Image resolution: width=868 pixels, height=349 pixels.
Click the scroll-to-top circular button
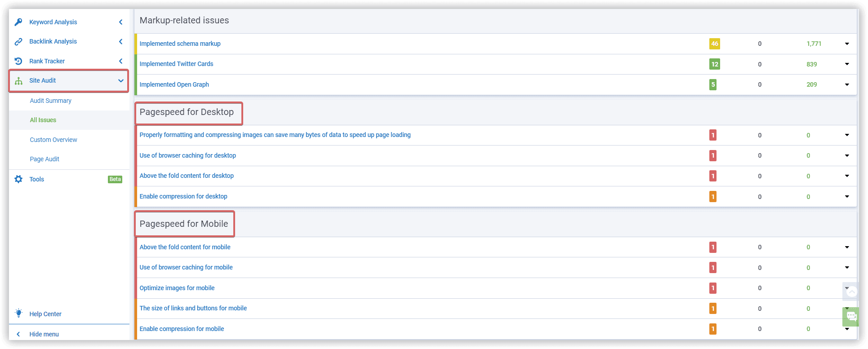tap(851, 292)
